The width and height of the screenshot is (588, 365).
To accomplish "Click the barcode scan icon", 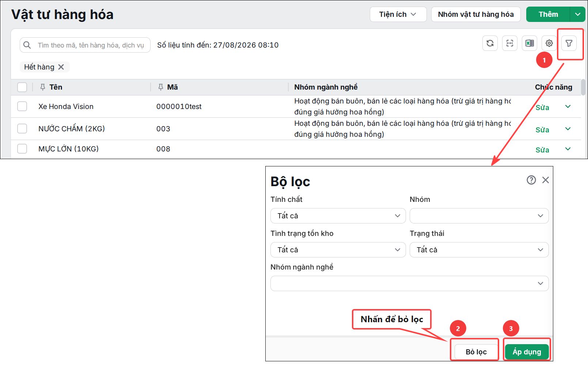I will pos(510,44).
